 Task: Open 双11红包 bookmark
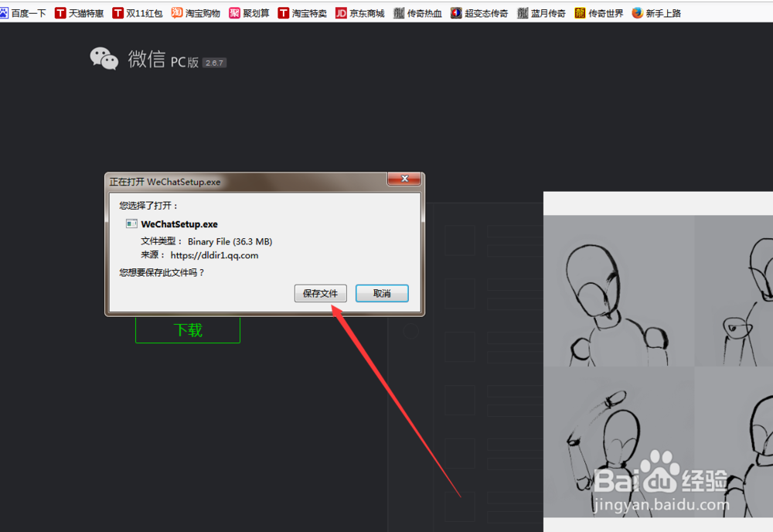[x=138, y=13]
